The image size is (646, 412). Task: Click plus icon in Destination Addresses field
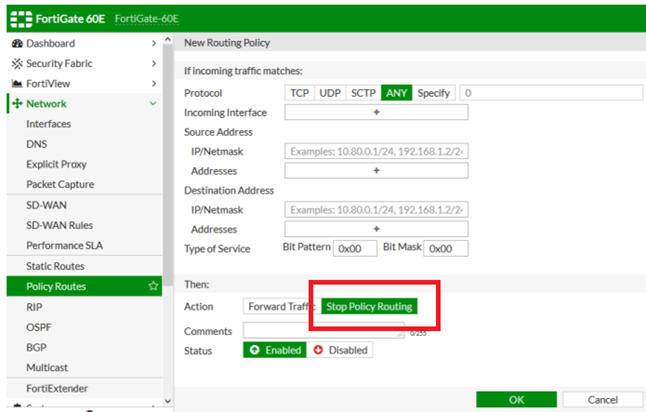(x=376, y=229)
